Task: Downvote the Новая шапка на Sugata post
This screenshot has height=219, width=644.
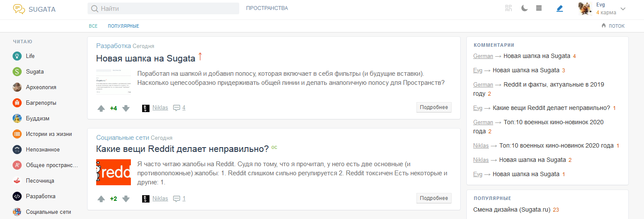Action: click(x=126, y=108)
